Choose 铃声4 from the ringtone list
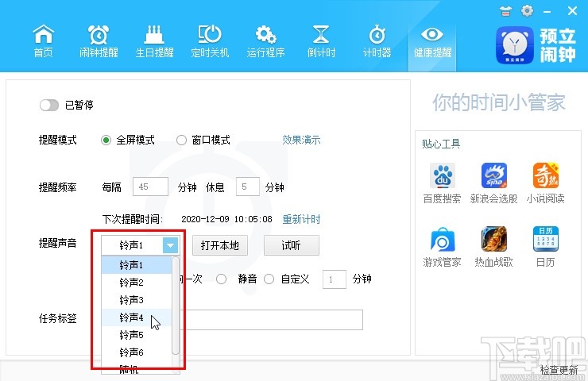588x381 pixels. coord(137,317)
